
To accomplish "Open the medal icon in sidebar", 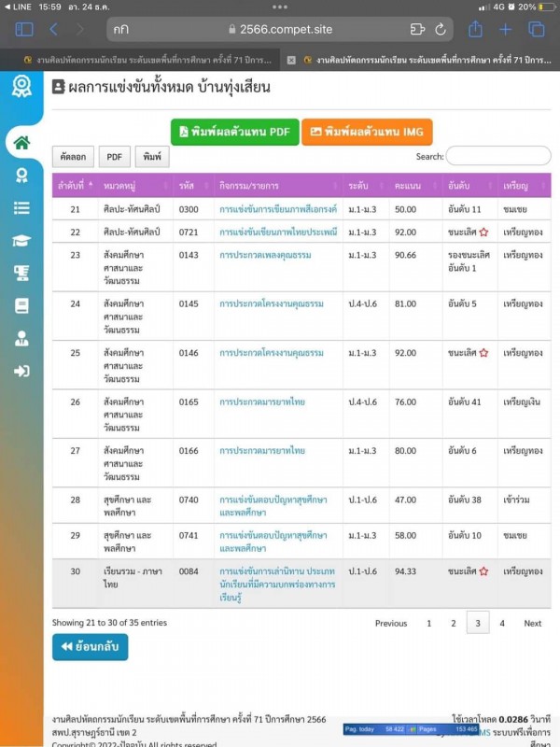I will (x=21, y=176).
